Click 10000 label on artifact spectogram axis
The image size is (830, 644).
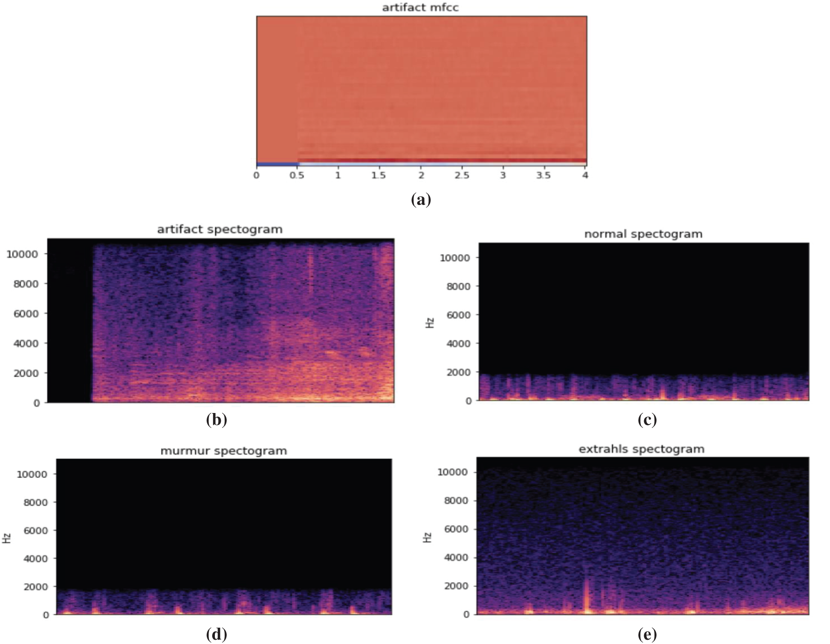coord(22,254)
